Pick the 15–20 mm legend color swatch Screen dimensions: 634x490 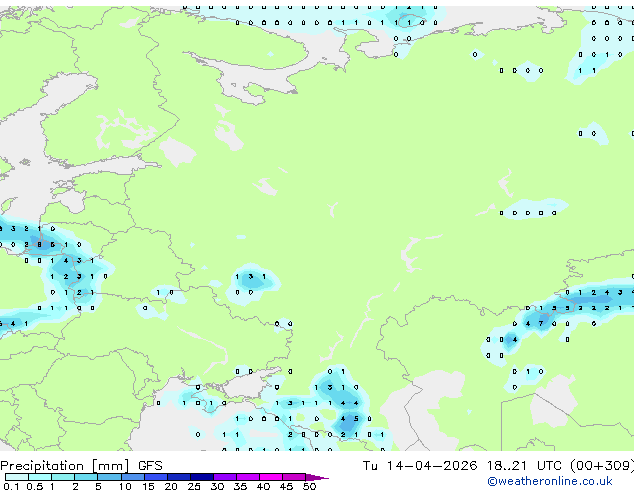[156, 477]
